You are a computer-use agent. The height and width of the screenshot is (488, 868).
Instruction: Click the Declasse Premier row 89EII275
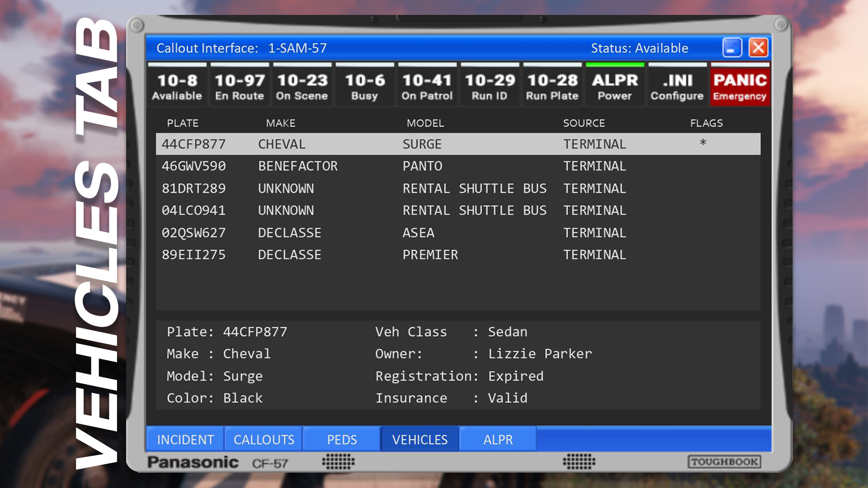(x=458, y=255)
